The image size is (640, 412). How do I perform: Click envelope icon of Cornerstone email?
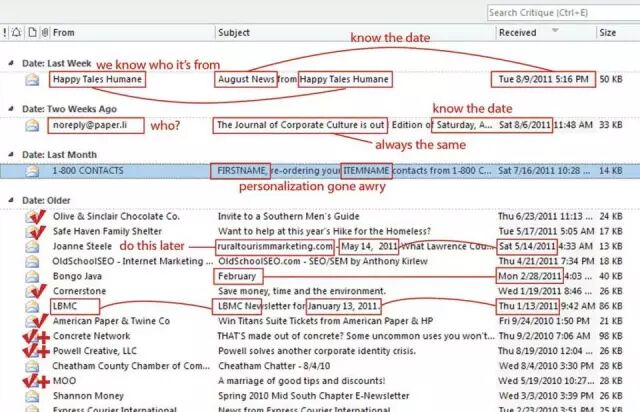pyautogui.click(x=32, y=291)
